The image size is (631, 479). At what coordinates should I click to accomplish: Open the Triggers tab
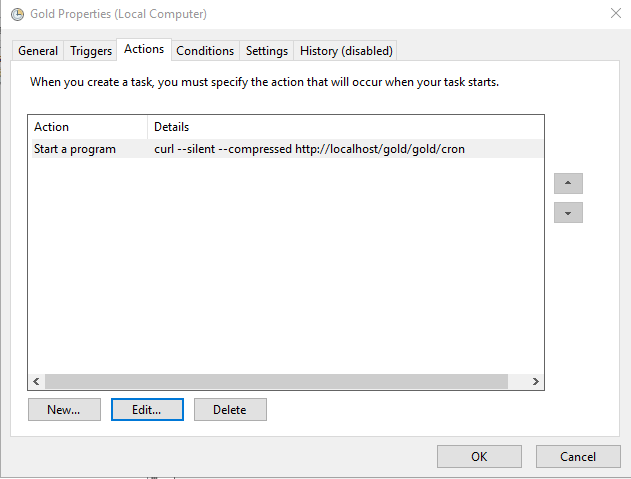point(91,51)
